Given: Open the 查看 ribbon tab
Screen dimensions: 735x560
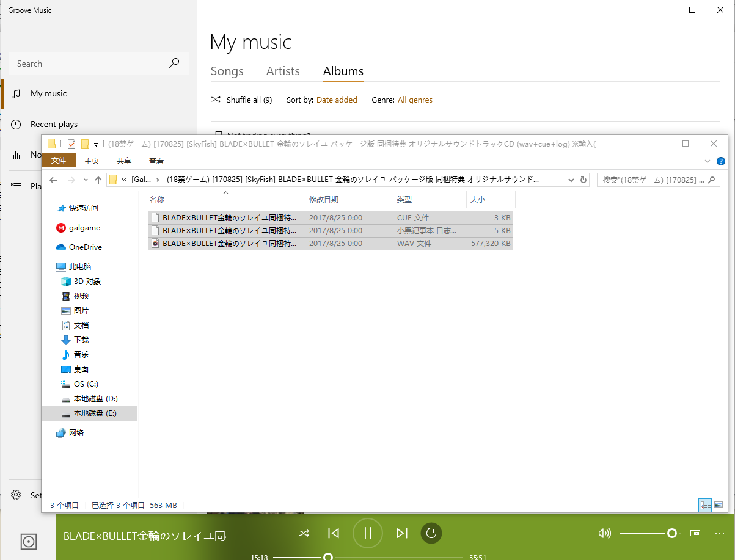Looking at the screenshot, I should [x=156, y=161].
